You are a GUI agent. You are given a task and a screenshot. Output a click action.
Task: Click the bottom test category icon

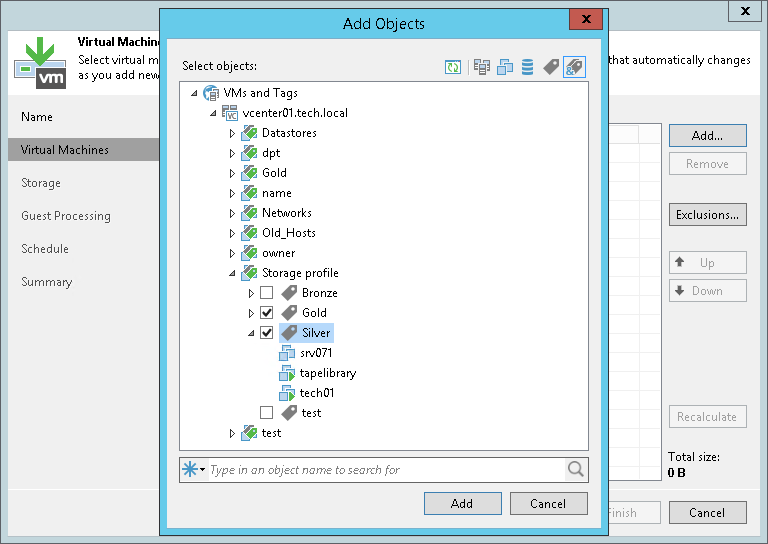pyautogui.click(x=249, y=433)
